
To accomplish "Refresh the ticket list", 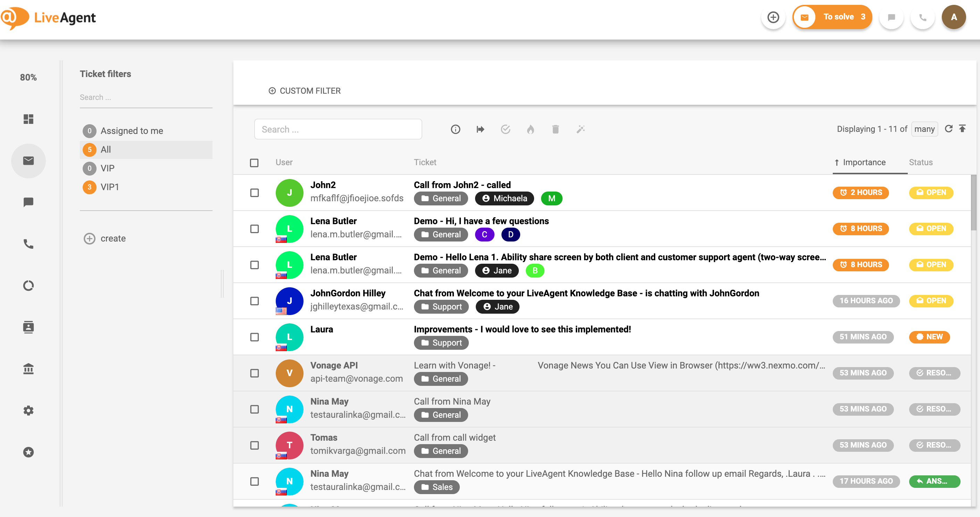I will [949, 129].
